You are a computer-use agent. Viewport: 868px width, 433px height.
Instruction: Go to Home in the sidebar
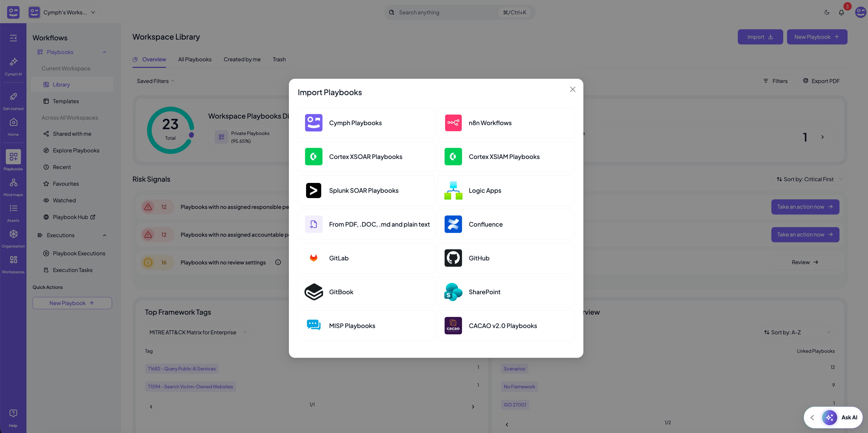(13, 127)
